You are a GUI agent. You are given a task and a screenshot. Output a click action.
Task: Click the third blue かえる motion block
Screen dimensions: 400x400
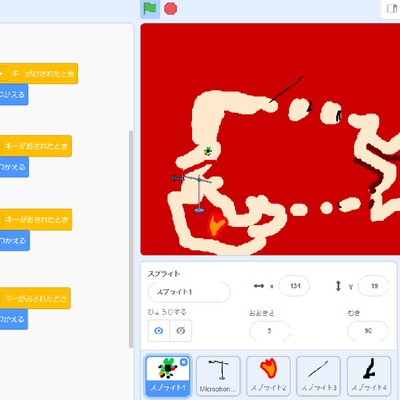(x=15, y=240)
